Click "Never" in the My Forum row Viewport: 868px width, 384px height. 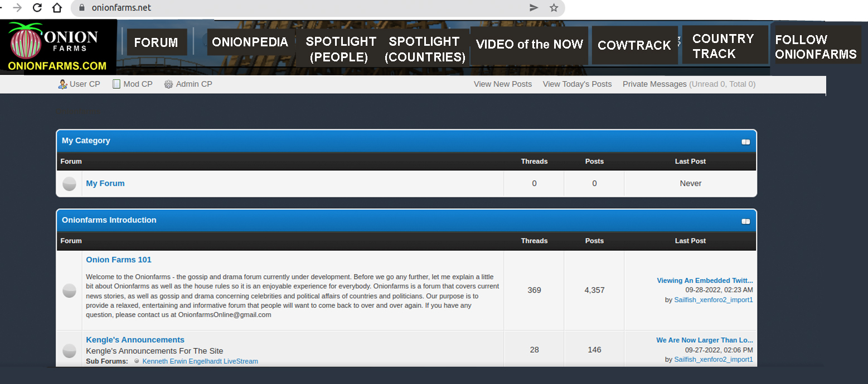tap(691, 184)
